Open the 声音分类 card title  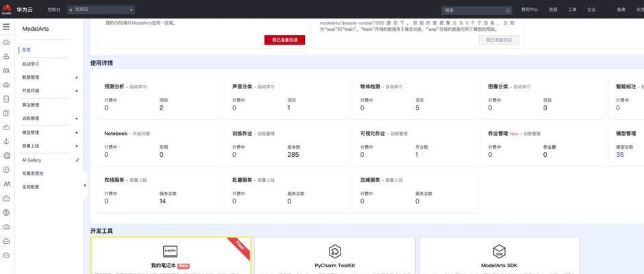coord(242,87)
